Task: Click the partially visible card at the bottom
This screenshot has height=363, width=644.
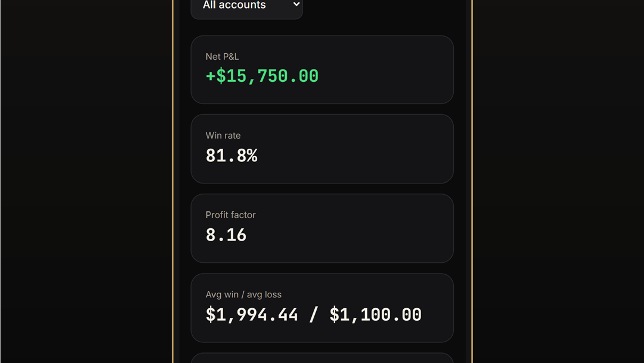Action: [322, 358]
